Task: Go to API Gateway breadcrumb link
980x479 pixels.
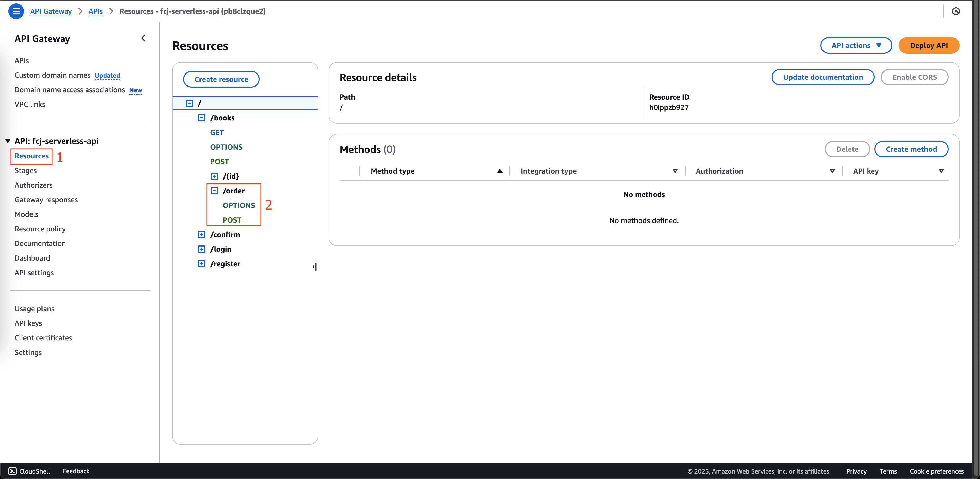Action: [51, 11]
